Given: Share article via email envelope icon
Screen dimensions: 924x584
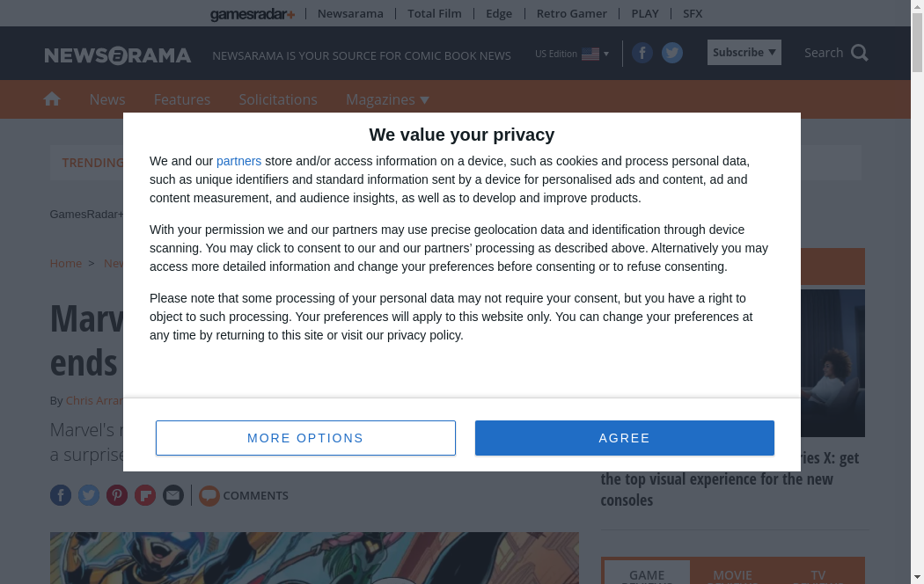Looking at the screenshot, I should point(173,495).
